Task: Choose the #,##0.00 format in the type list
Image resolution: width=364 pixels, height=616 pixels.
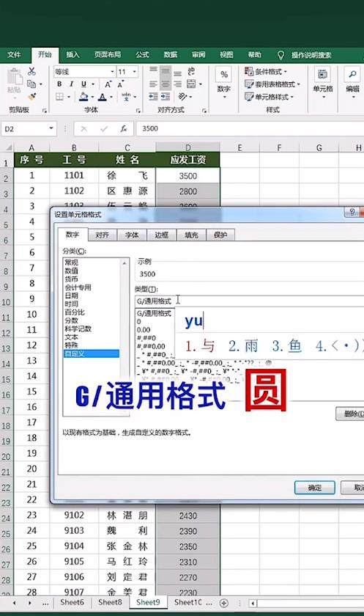Action: tap(152, 346)
